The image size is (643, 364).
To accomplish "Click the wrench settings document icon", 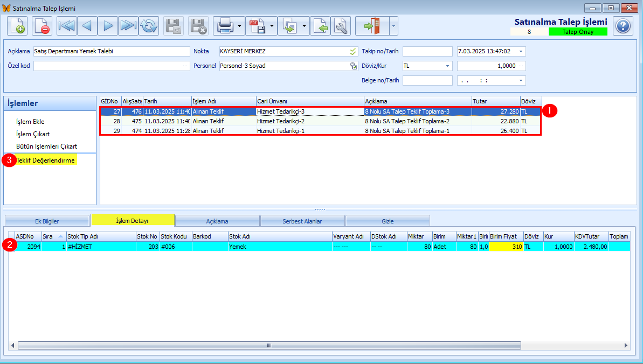I will (x=341, y=26).
